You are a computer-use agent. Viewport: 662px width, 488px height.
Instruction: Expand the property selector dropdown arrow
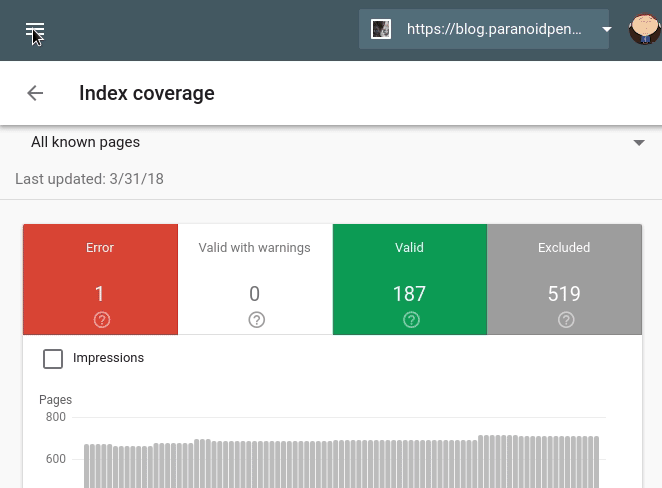[x=607, y=29]
